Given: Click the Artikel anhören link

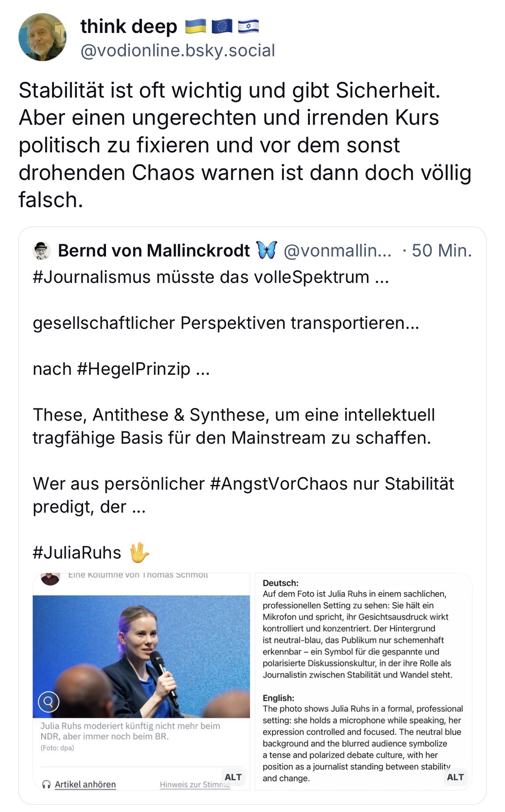Looking at the screenshot, I should pos(85,784).
